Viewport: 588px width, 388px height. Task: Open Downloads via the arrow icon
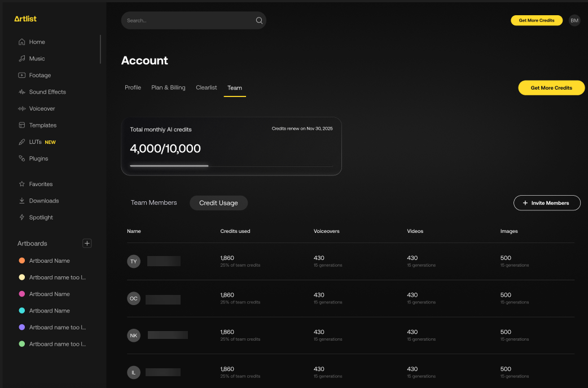[22, 201]
